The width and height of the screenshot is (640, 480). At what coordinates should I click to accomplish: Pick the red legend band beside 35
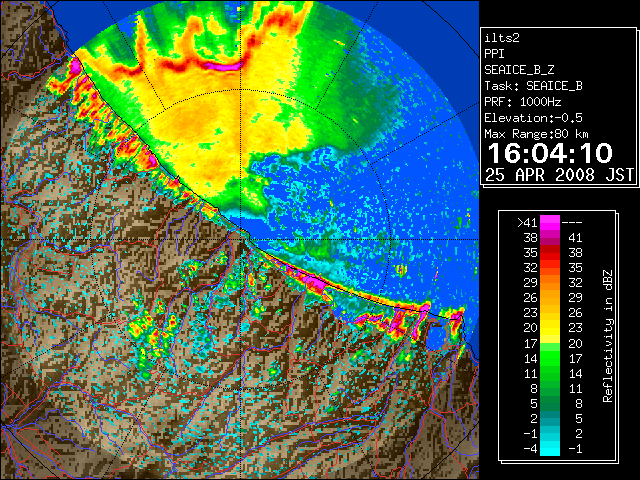pos(550,253)
